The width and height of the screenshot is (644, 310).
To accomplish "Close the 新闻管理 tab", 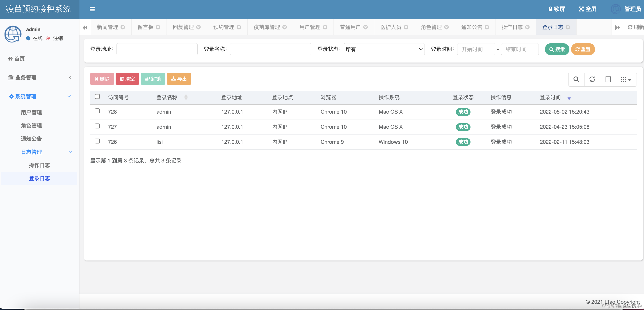I will coord(123,27).
